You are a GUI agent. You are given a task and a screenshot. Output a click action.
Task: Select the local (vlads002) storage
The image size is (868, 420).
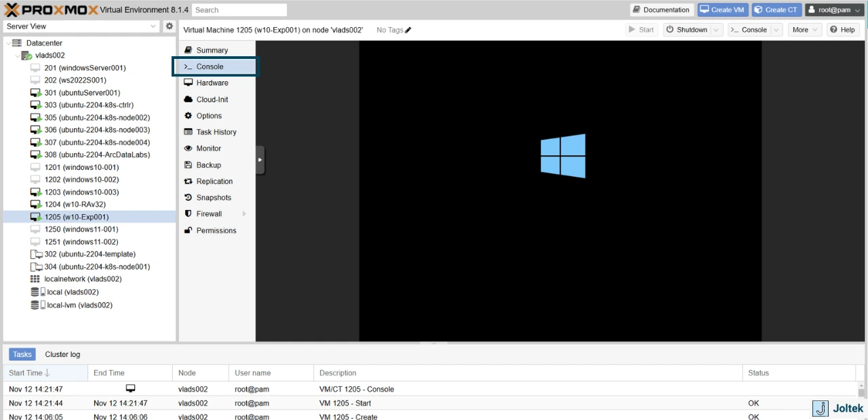(x=73, y=292)
